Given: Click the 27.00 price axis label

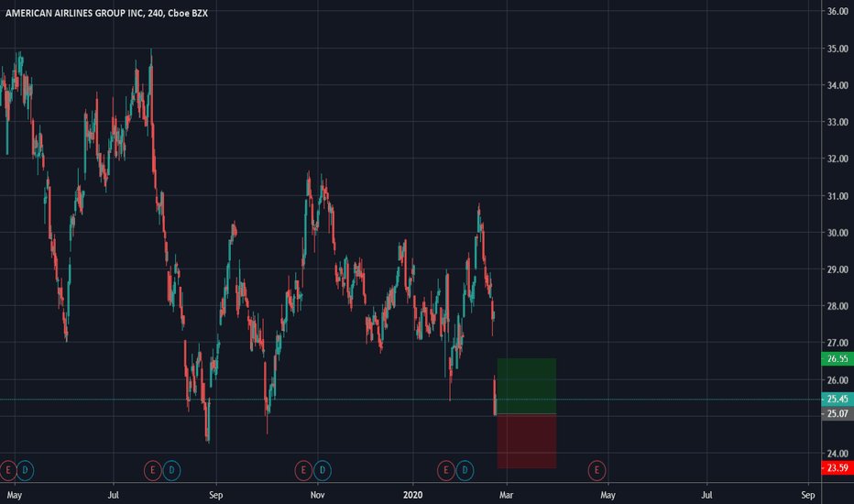Looking at the screenshot, I should (838, 343).
